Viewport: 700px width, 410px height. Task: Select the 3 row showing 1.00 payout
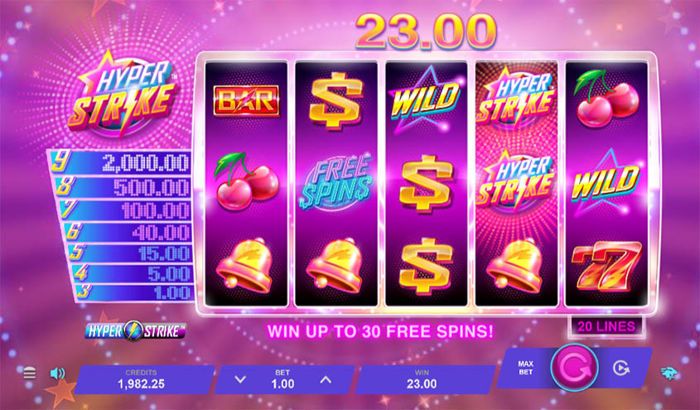133,293
